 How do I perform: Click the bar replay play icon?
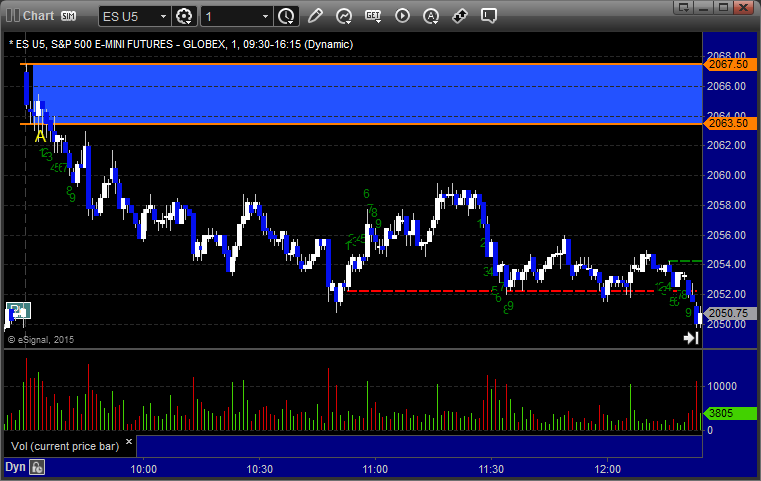(402, 16)
